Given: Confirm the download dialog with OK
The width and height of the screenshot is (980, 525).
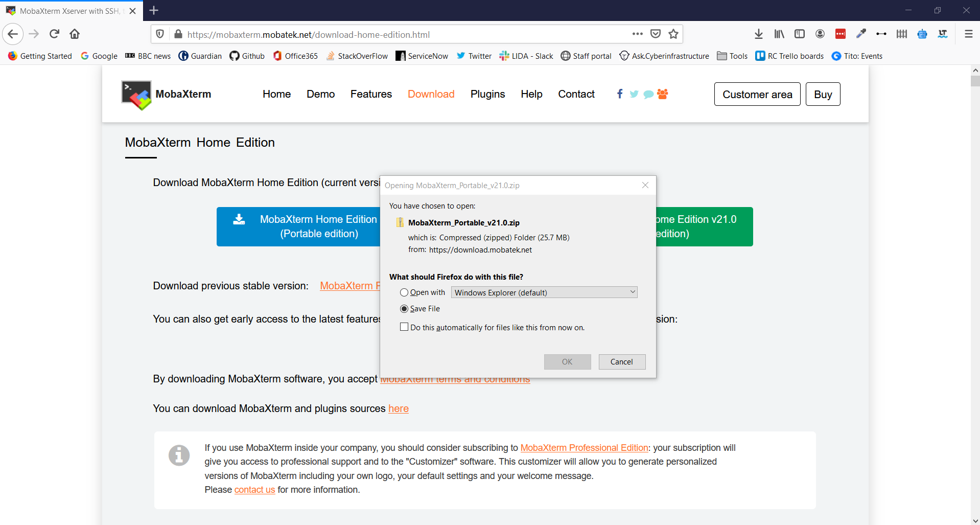Looking at the screenshot, I should pos(567,362).
